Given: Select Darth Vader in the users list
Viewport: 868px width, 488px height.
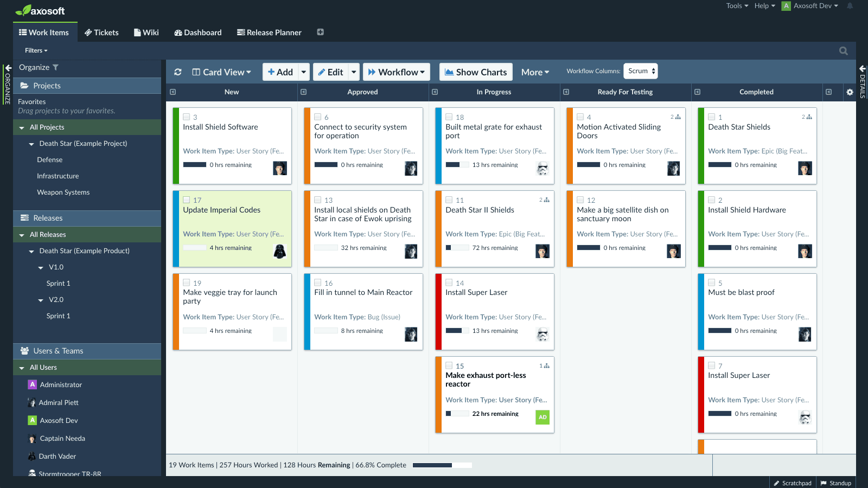Looking at the screenshot, I should click(57, 457).
